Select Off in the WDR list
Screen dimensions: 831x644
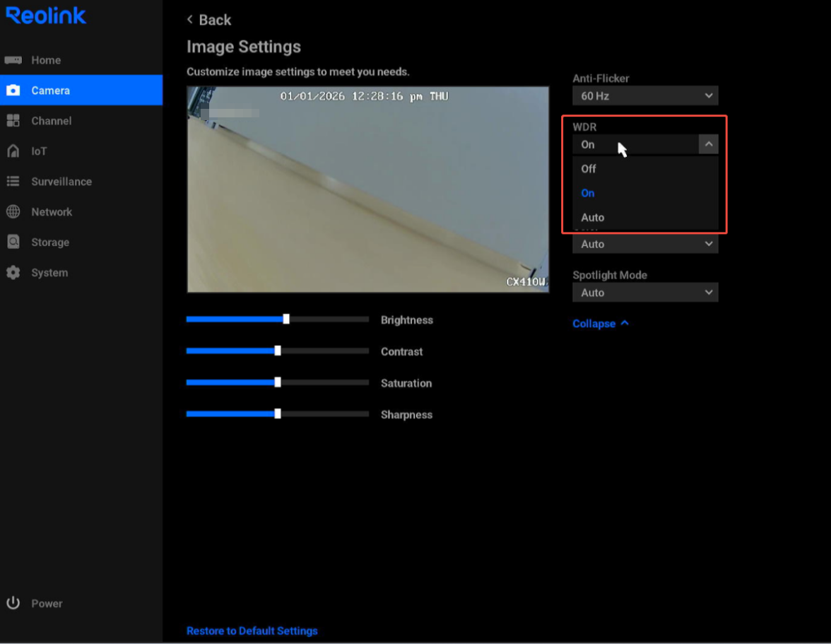pyautogui.click(x=589, y=169)
